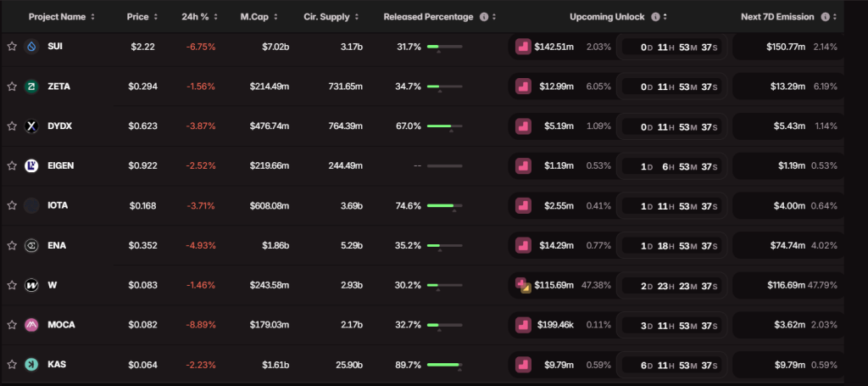The width and height of the screenshot is (868, 386).
Task: Click the ENA token logo icon
Action: pyautogui.click(x=31, y=245)
